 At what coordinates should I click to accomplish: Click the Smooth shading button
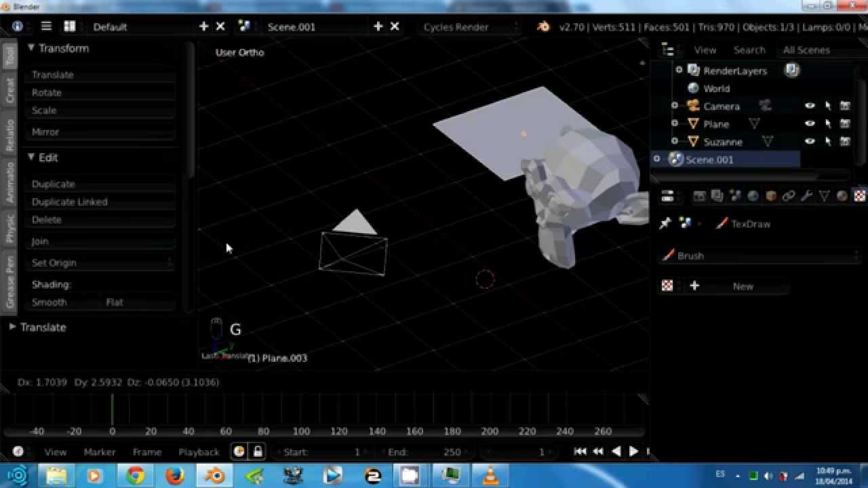tap(63, 302)
